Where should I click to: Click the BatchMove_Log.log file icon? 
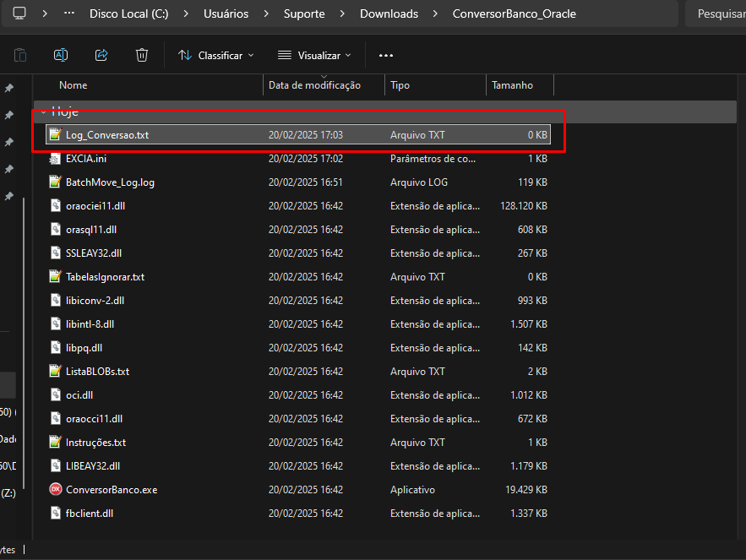click(56, 182)
